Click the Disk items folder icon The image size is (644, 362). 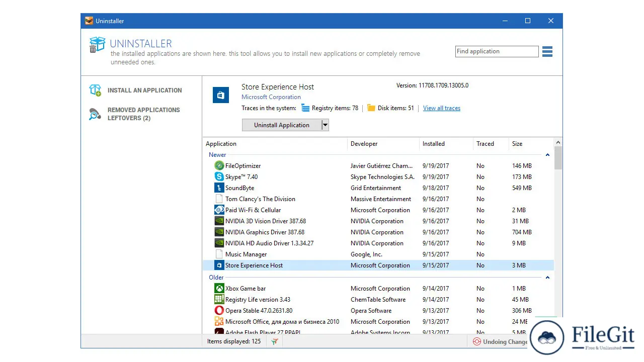click(371, 108)
